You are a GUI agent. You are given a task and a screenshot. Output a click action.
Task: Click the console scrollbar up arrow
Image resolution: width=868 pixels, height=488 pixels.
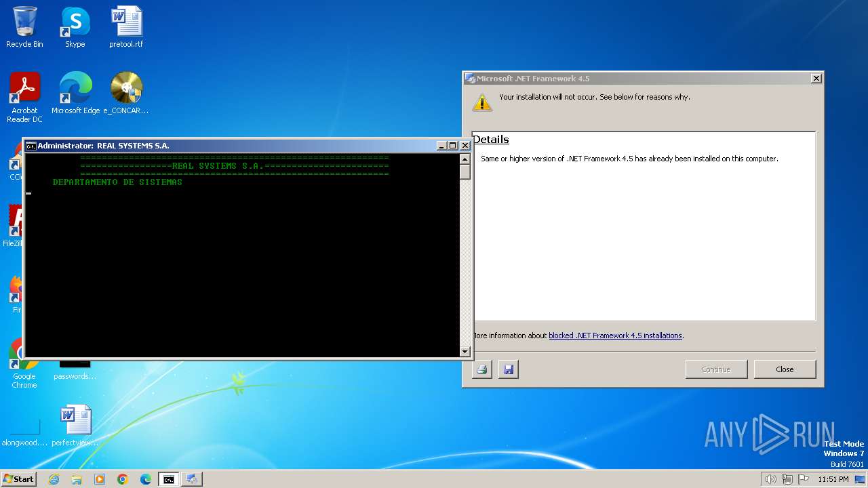[465, 159]
